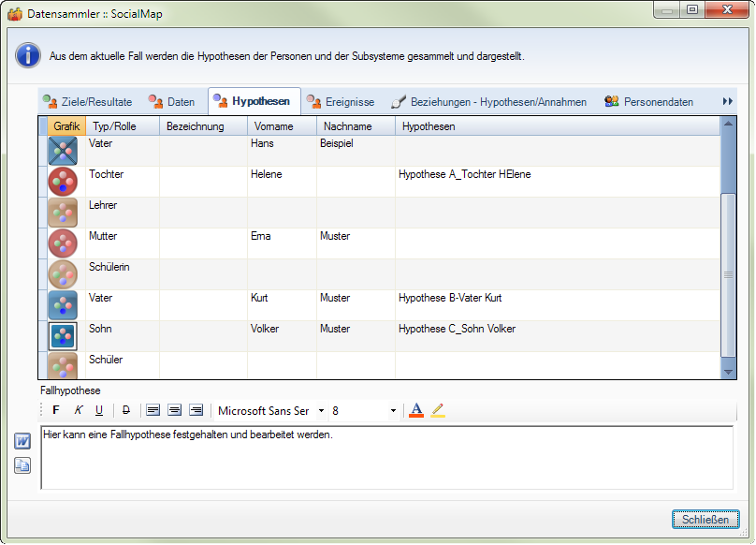Image resolution: width=756 pixels, height=545 pixels.
Task: Click the first name 'Hans'
Action: pyautogui.click(x=262, y=143)
